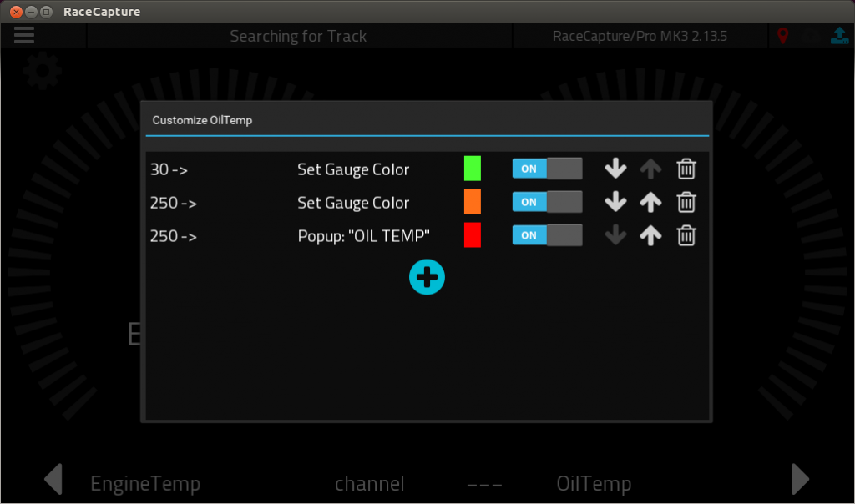Click the upload telemetry icon
This screenshot has width=855, height=504.
click(x=840, y=35)
